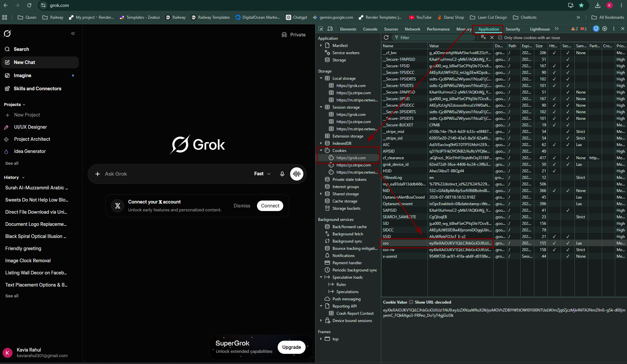Dismiss the Connect X account banner

click(242, 206)
